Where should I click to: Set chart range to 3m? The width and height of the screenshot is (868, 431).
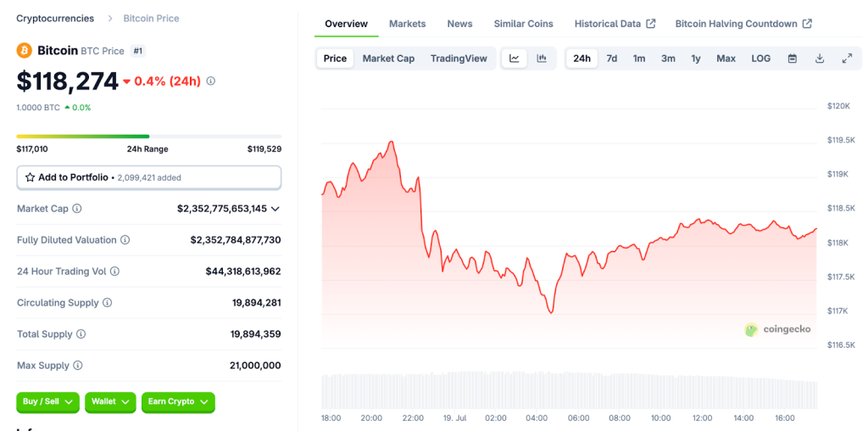(668, 59)
